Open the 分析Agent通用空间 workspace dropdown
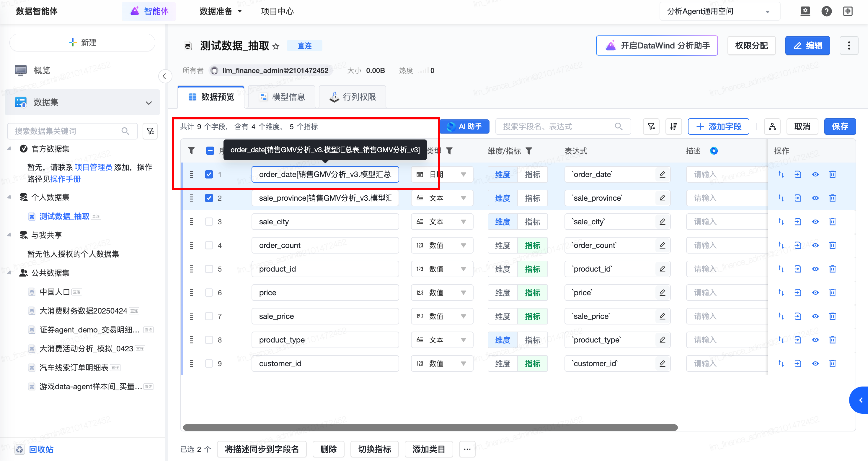The image size is (868, 461). click(720, 12)
